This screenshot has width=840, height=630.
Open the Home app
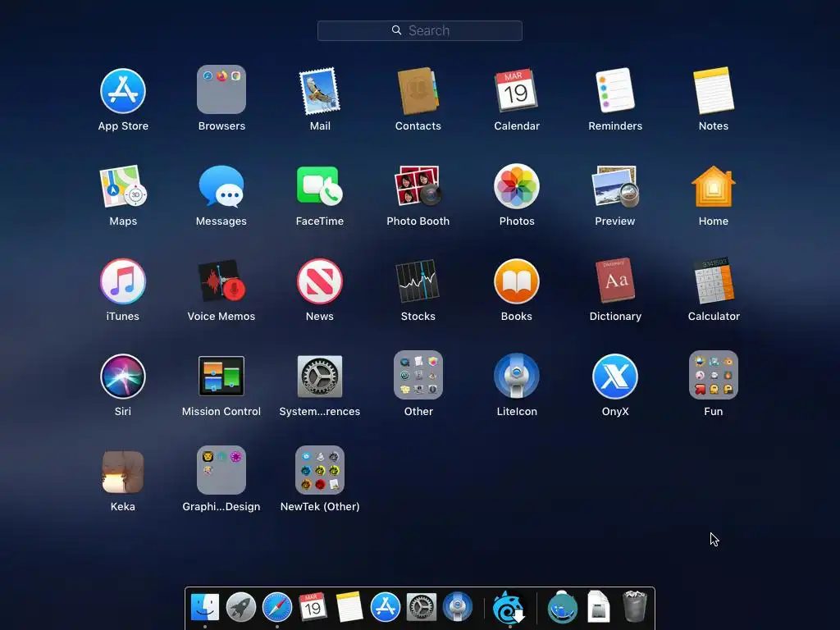pyautogui.click(x=714, y=186)
